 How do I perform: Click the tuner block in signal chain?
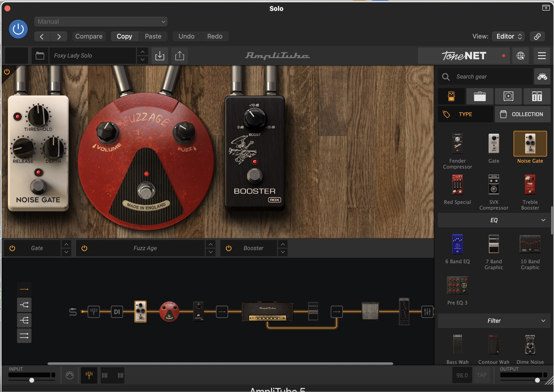pyautogui.click(x=94, y=312)
